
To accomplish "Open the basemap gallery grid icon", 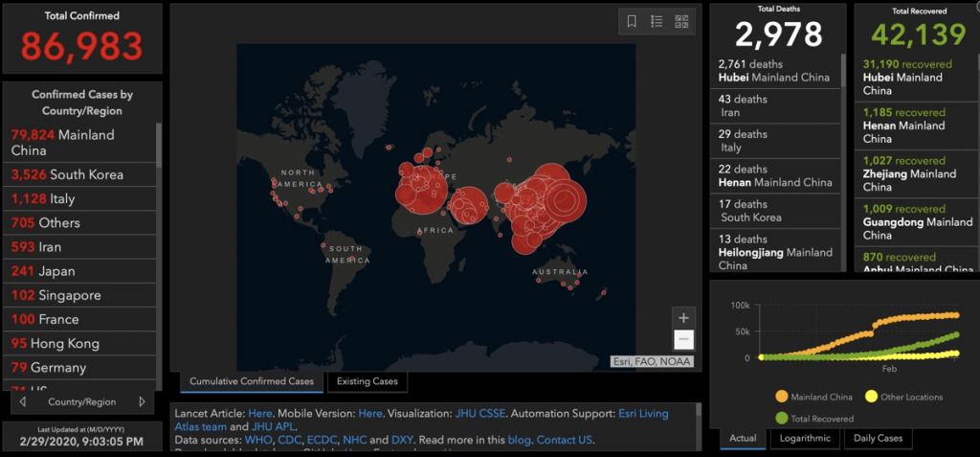I will point(681,21).
